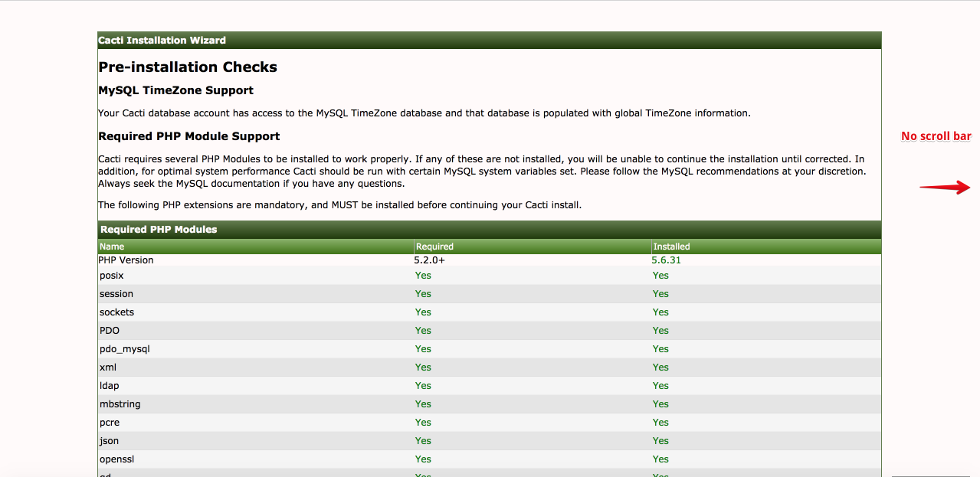Click the Installed Yes for json

[660, 441]
